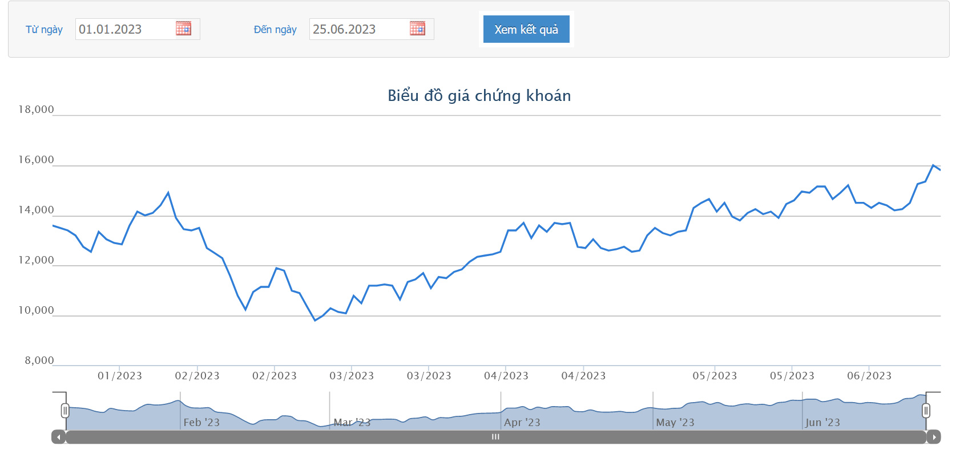Click the Xem kết quả button

click(x=526, y=29)
